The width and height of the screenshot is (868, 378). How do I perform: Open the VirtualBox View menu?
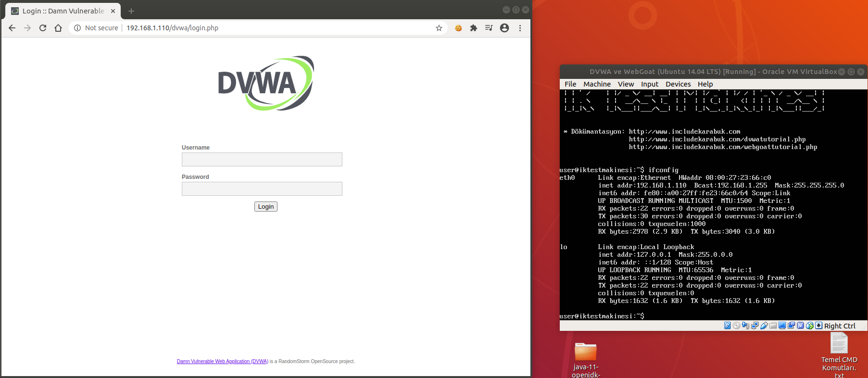point(626,84)
